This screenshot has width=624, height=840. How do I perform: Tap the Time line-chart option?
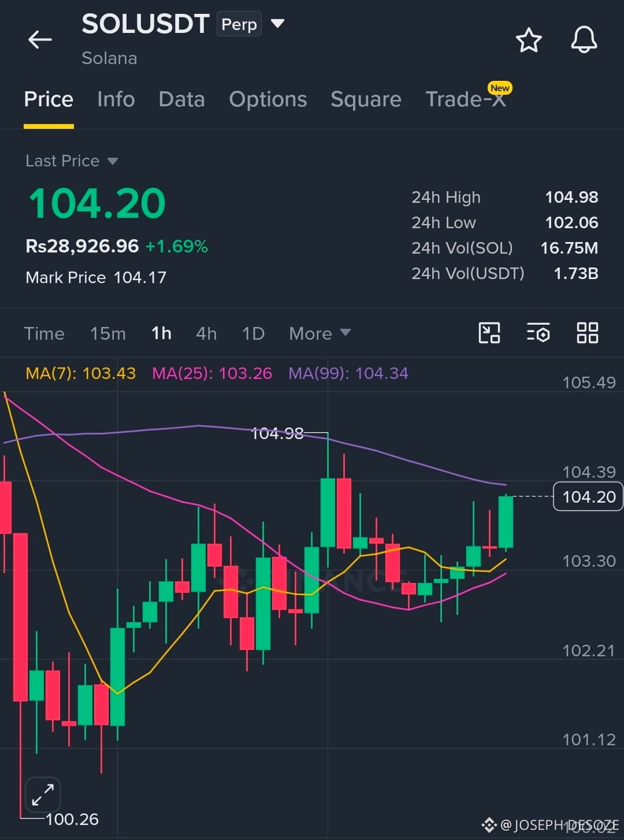[44, 333]
